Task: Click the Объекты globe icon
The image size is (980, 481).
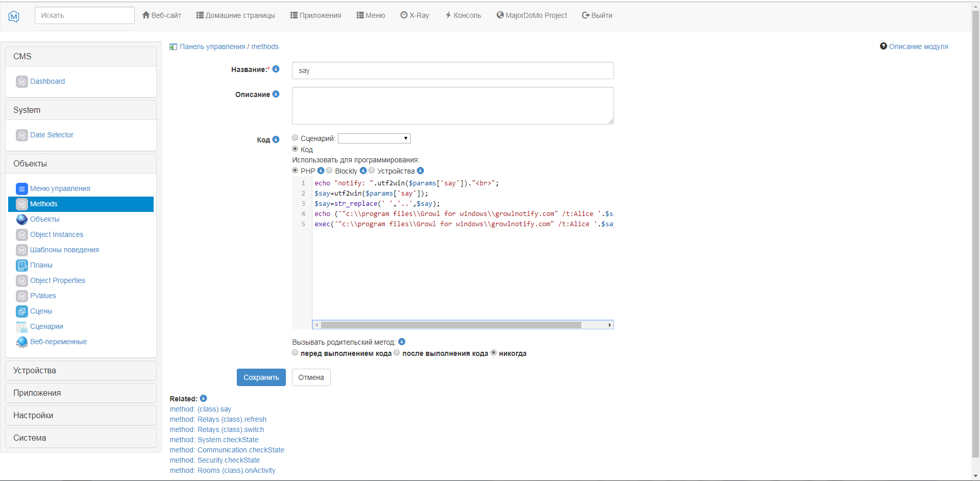Action: point(22,220)
